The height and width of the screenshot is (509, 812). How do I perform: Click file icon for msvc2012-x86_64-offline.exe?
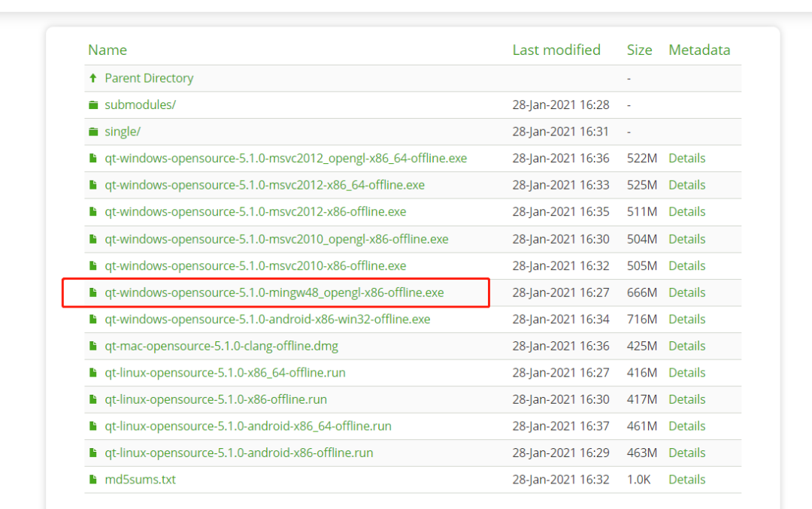coord(93,185)
